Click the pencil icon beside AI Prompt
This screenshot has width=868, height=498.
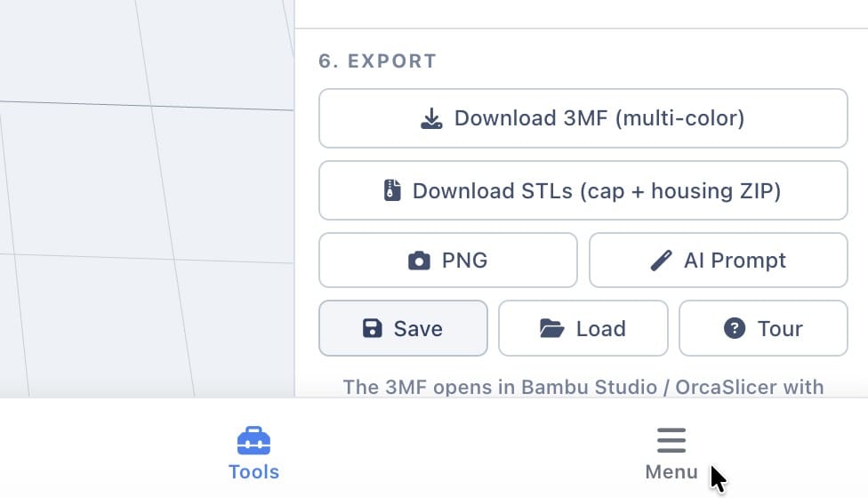tap(661, 260)
